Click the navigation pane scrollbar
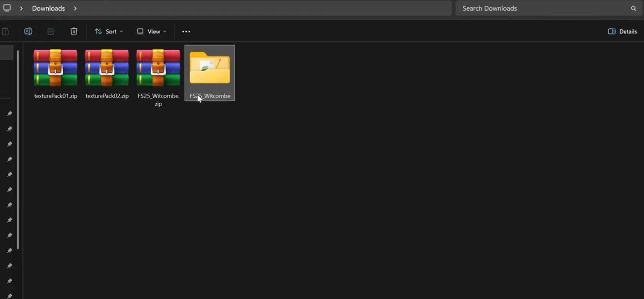 pyautogui.click(x=18, y=149)
